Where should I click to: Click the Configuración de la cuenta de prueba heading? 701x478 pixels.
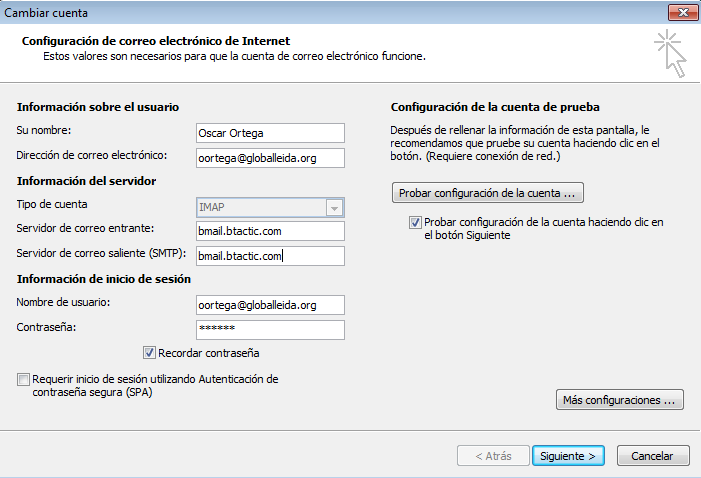click(x=495, y=107)
